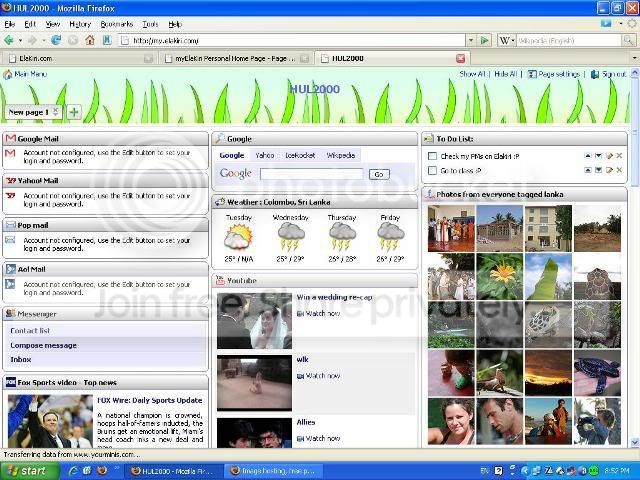Viewport: 640px width, 480px height.
Task: Click the Flickr photos widget icon
Action: tap(429, 194)
